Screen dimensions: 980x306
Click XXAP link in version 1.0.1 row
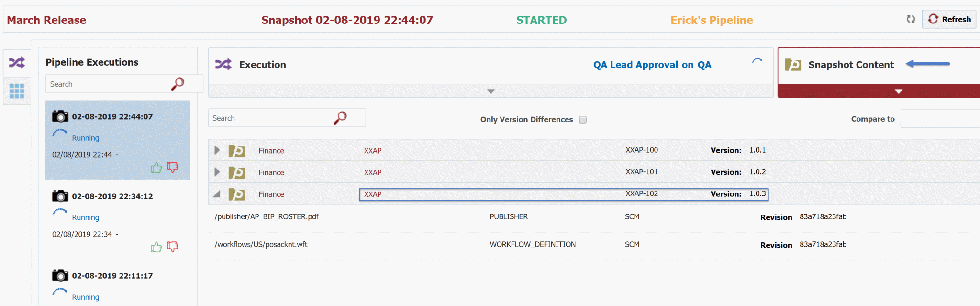(373, 151)
